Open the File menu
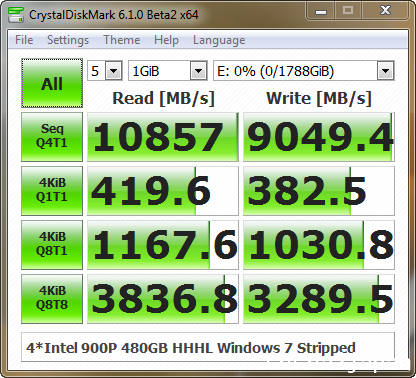This screenshot has height=378, width=416. [x=24, y=40]
